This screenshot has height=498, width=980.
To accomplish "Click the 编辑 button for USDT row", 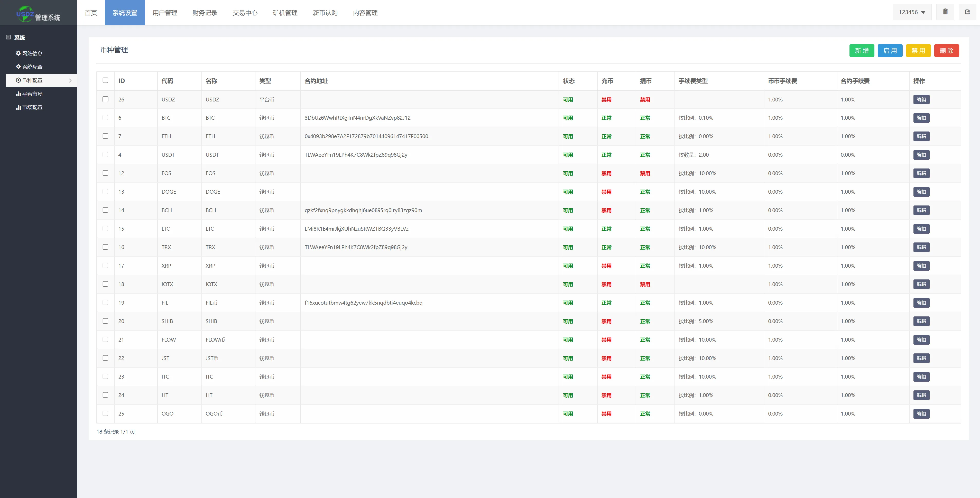I will click(921, 155).
